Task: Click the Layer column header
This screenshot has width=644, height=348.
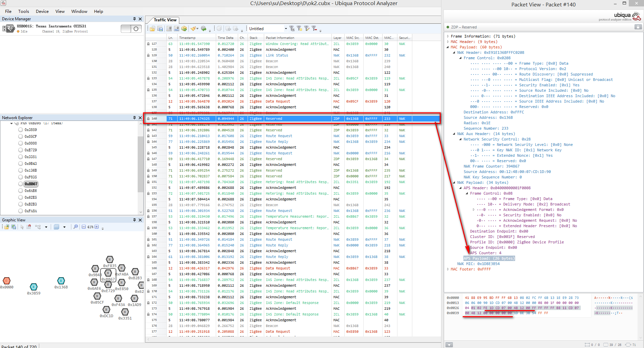Action: click(338, 38)
